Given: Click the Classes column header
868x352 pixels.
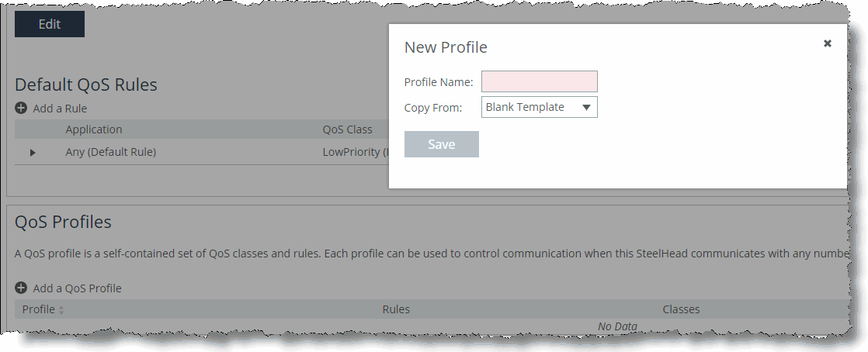Looking at the screenshot, I should point(681,309).
